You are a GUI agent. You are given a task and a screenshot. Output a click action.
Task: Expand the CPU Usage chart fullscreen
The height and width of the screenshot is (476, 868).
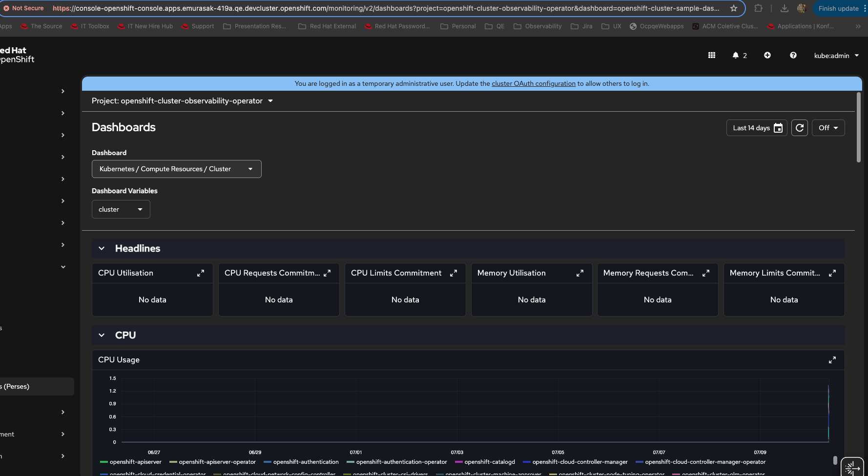point(832,360)
